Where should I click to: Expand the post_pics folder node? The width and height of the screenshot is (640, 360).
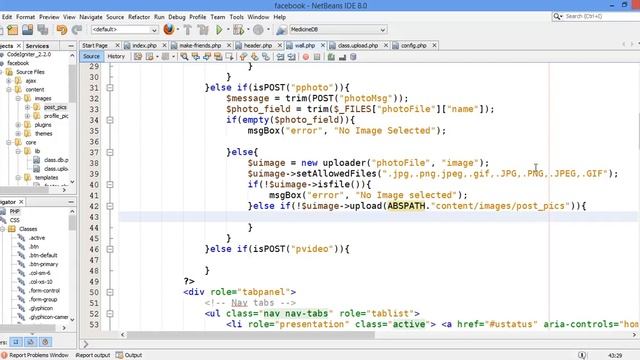(27, 107)
